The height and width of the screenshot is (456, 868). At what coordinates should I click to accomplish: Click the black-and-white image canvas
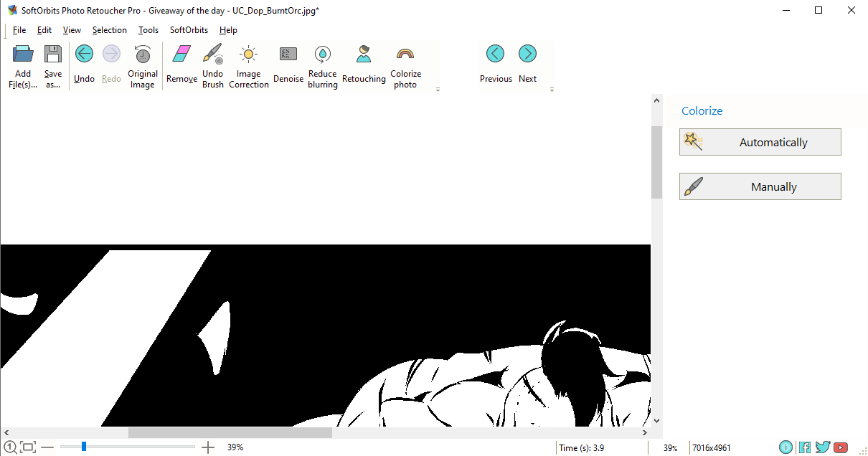click(x=326, y=336)
